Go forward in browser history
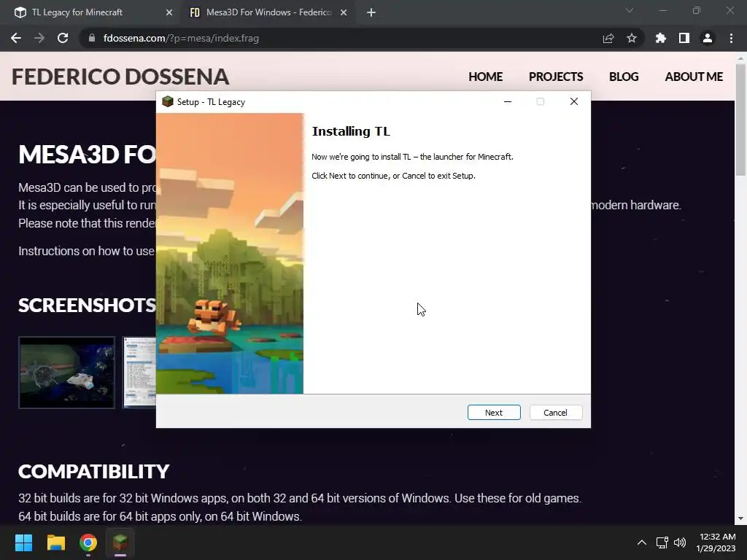Image resolution: width=747 pixels, height=560 pixels. (x=39, y=38)
